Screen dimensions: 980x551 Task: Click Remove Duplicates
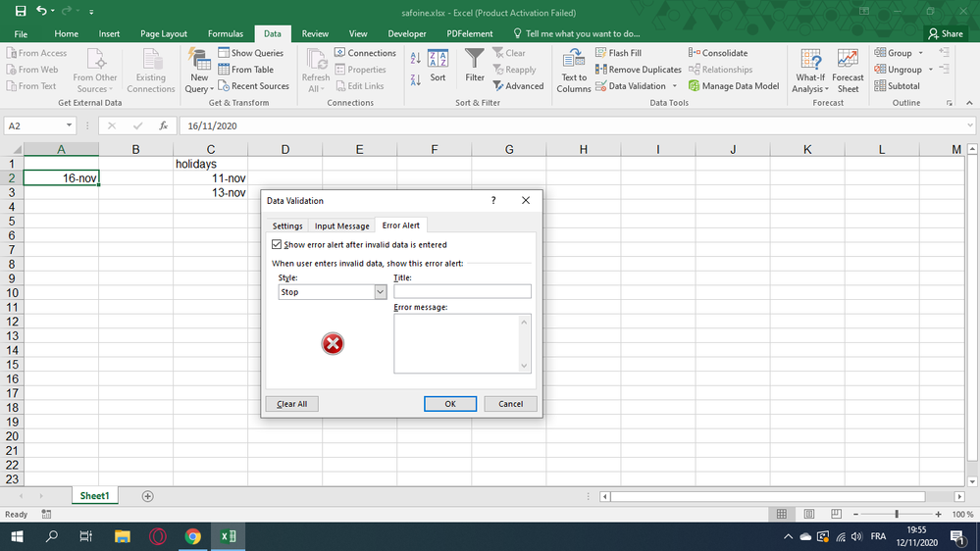pos(638,70)
